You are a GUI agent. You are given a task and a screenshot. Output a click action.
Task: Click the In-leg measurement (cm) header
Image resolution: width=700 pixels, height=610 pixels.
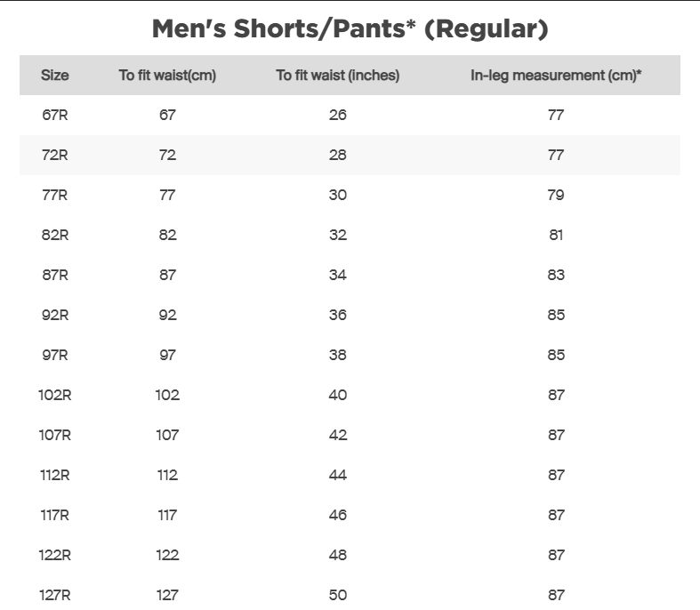tap(556, 76)
